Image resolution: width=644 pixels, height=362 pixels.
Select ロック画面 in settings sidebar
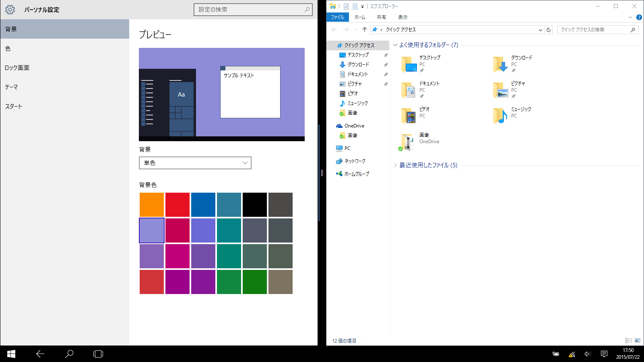[x=64, y=68]
